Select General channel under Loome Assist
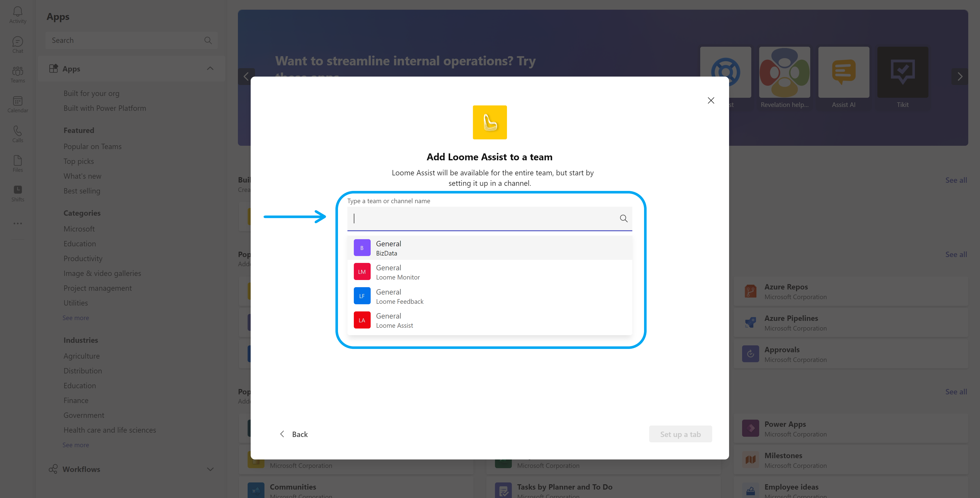This screenshot has width=980, height=498. tap(489, 320)
